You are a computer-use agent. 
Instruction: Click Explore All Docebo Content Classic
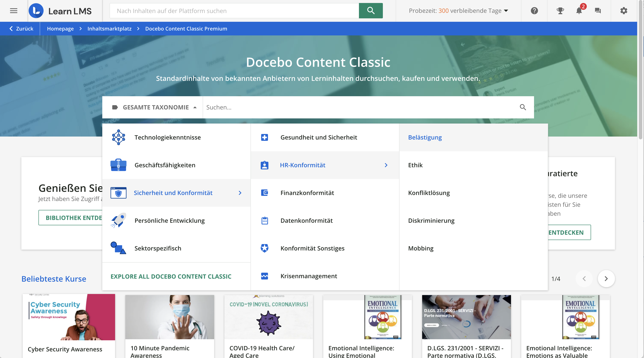coord(171,276)
